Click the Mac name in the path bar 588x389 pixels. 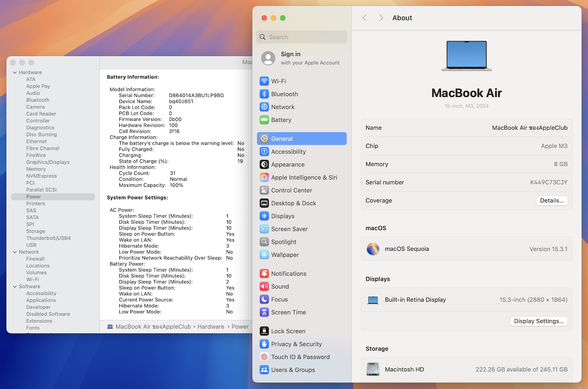(153, 327)
